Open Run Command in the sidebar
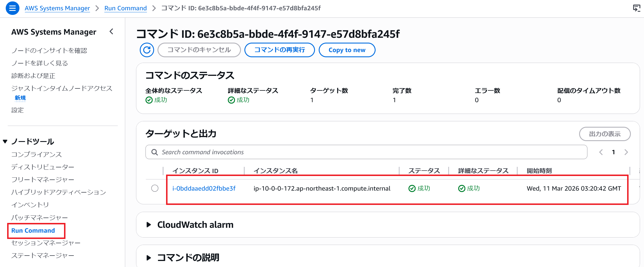Screen dimensions: 644x267 tap(33, 231)
